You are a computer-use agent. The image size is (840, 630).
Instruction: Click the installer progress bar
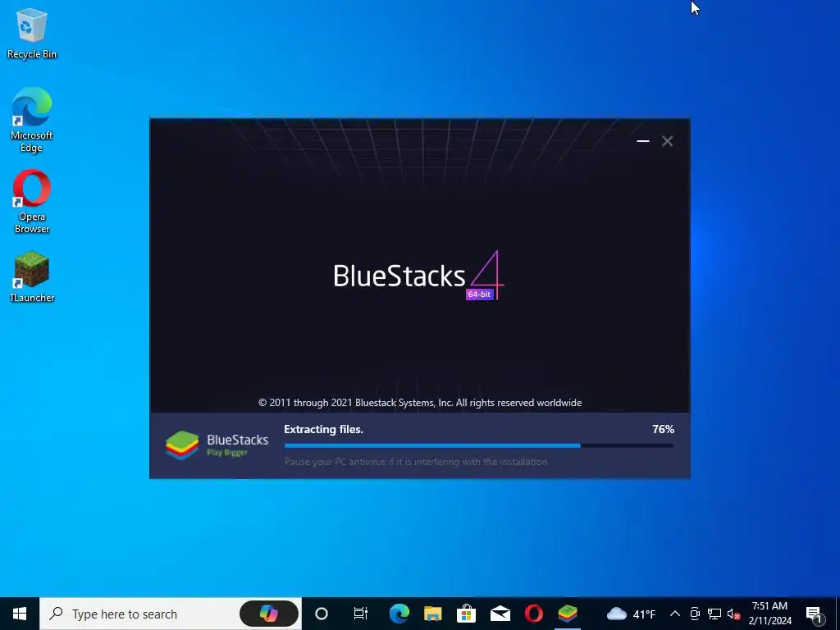[479, 445]
